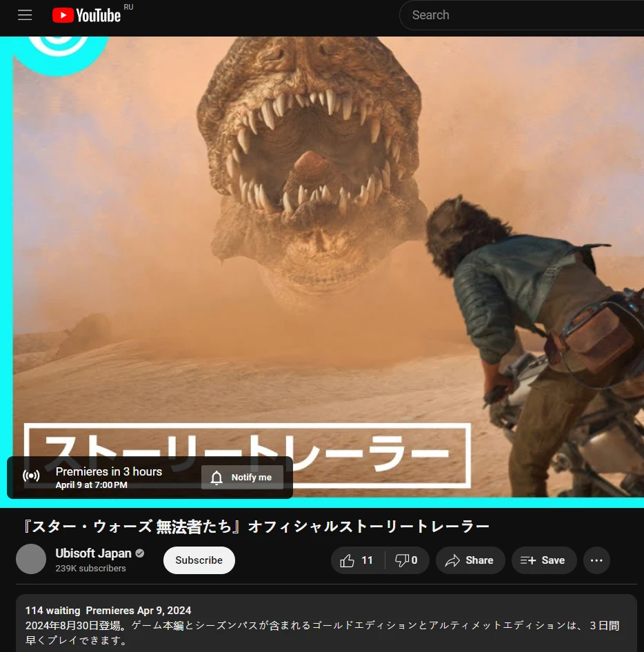Open the Ubisoft Japan channel avatar

tap(31, 559)
